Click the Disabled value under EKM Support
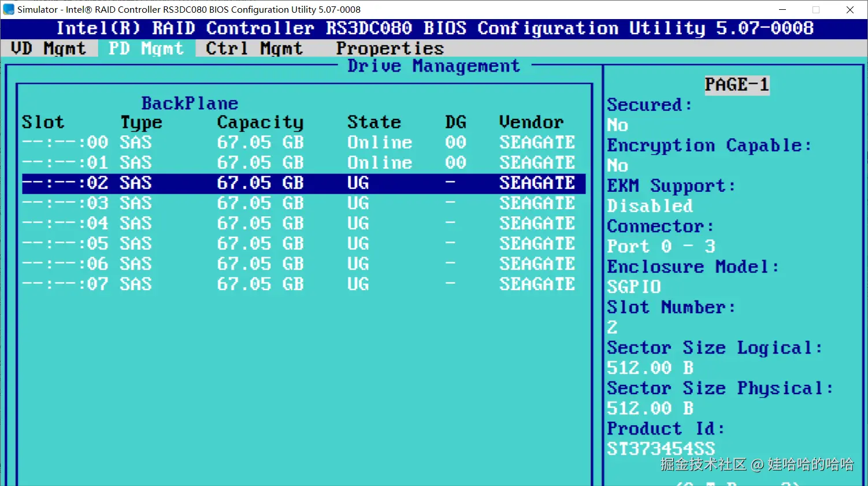Screen dimensions: 868x486 coord(650,206)
